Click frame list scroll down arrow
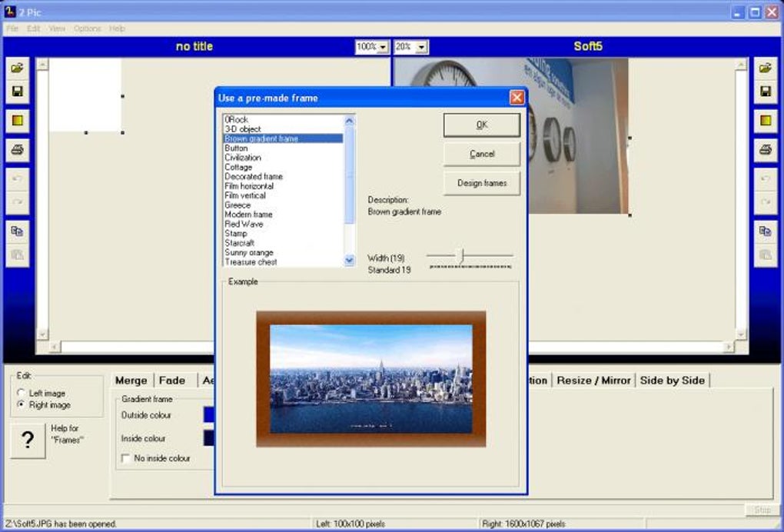 [x=349, y=260]
